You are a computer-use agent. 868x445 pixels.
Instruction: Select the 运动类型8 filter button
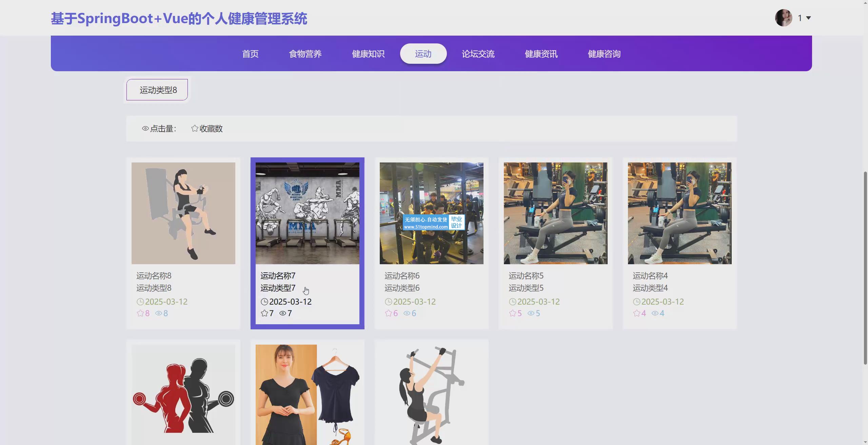point(157,90)
